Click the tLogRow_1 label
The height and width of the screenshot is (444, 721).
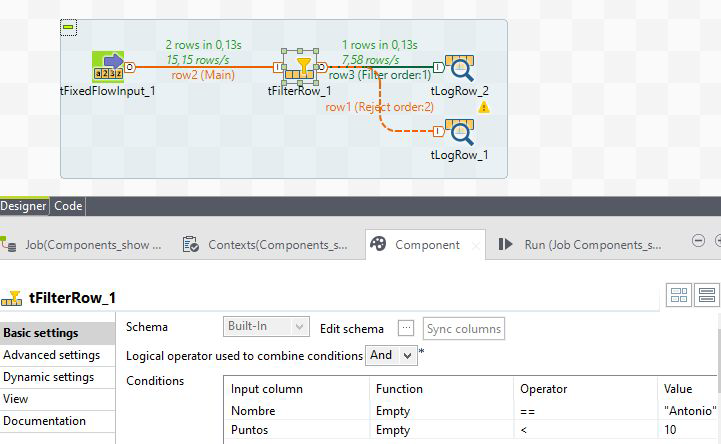click(x=459, y=155)
